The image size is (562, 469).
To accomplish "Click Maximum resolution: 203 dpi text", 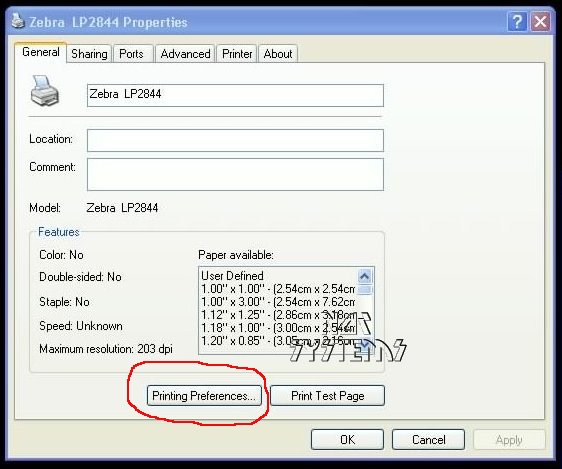I will tap(106, 349).
